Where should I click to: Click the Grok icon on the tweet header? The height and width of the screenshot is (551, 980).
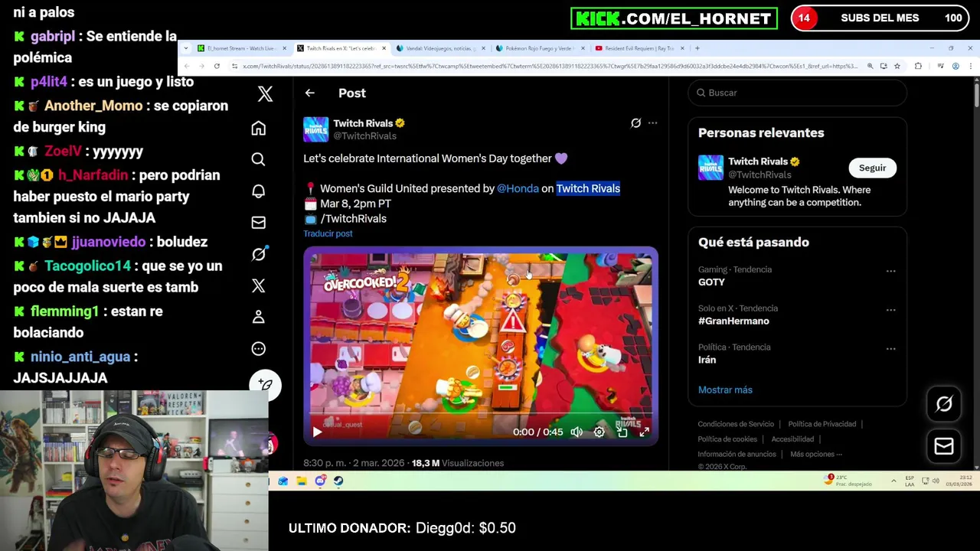click(x=635, y=123)
